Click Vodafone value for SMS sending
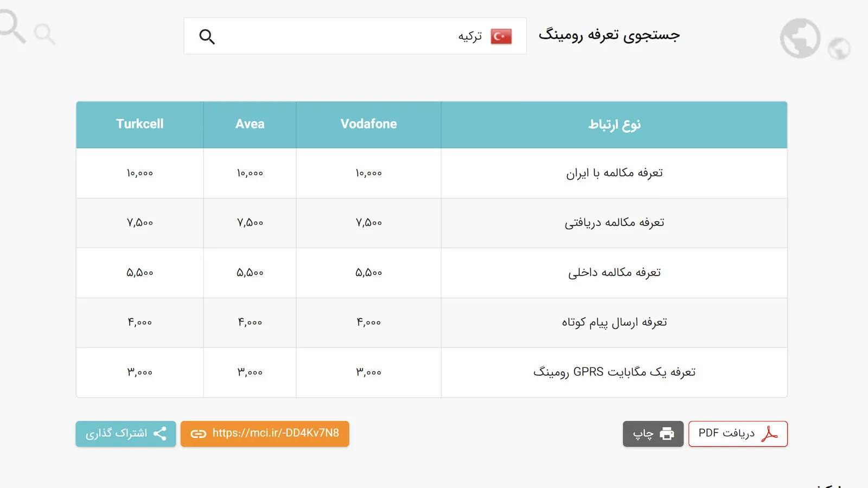The width and height of the screenshot is (868, 488). (x=369, y=323)
